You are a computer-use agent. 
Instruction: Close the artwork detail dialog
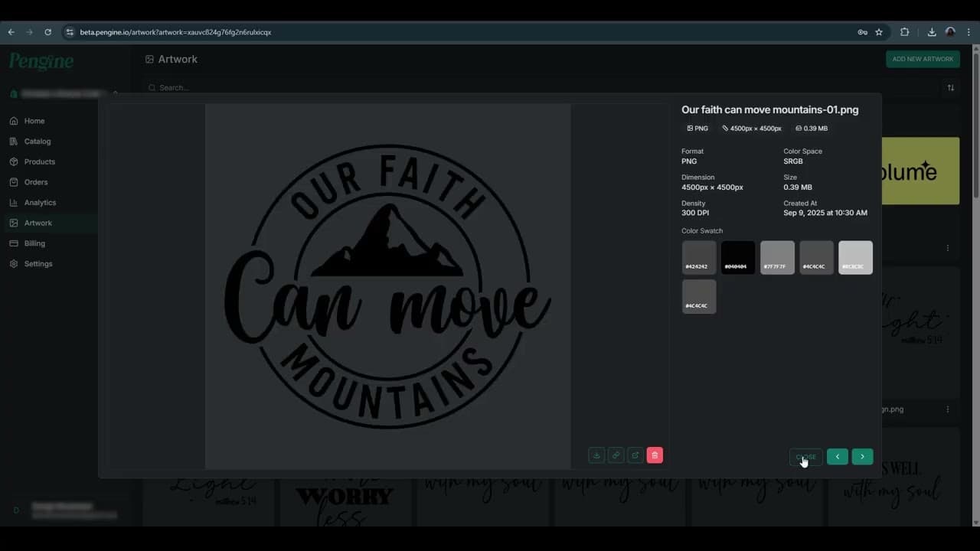coord(805,457)
